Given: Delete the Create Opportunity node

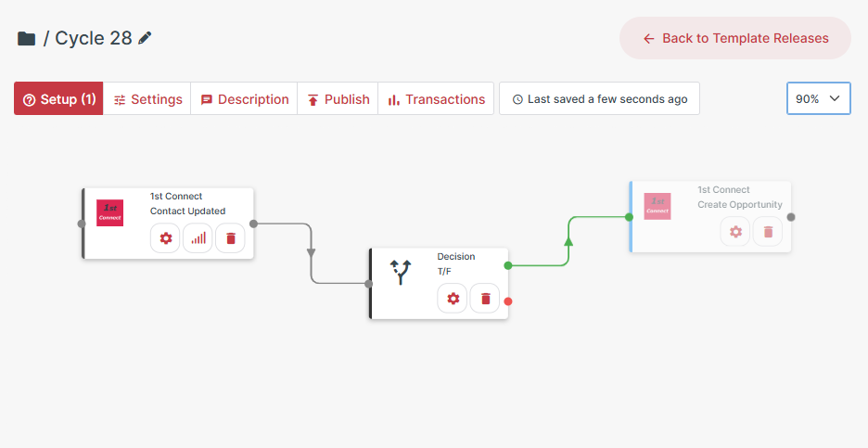Looking at the screenshot, I should click(768, 232).
